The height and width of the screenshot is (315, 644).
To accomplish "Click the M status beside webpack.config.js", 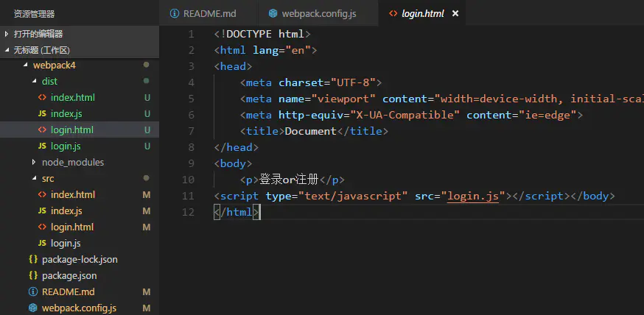I will coord(146,308).
